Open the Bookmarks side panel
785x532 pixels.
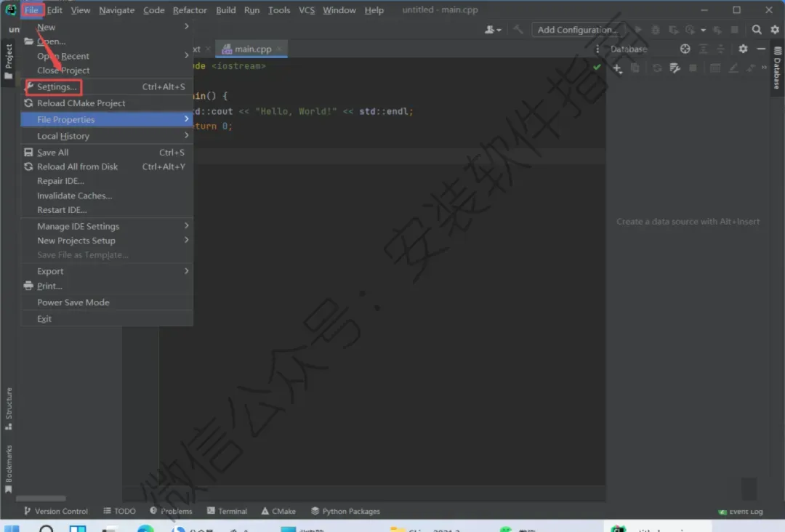(8, 469)
